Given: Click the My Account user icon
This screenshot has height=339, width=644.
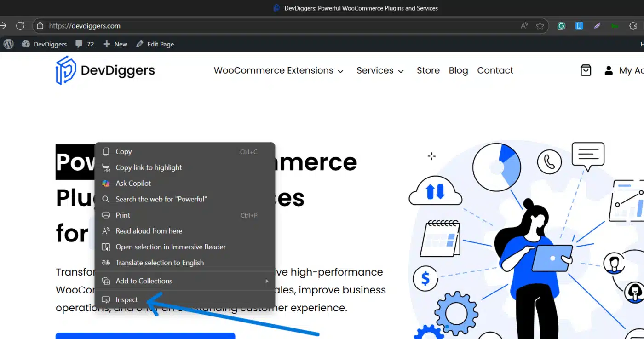Looking at the screenshot, I should tap(609, 70).
